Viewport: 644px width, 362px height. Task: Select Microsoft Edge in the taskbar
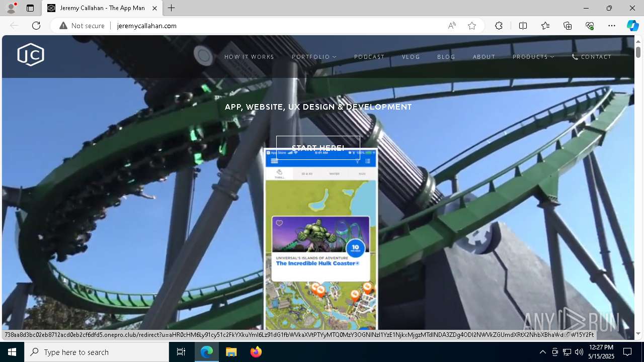click(x=207, y=352)
